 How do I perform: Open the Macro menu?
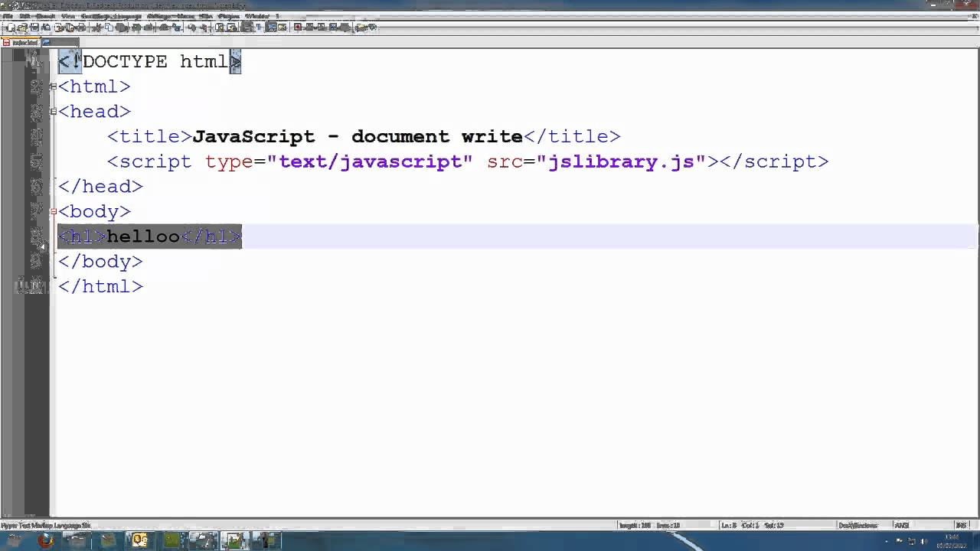point(185,16)
